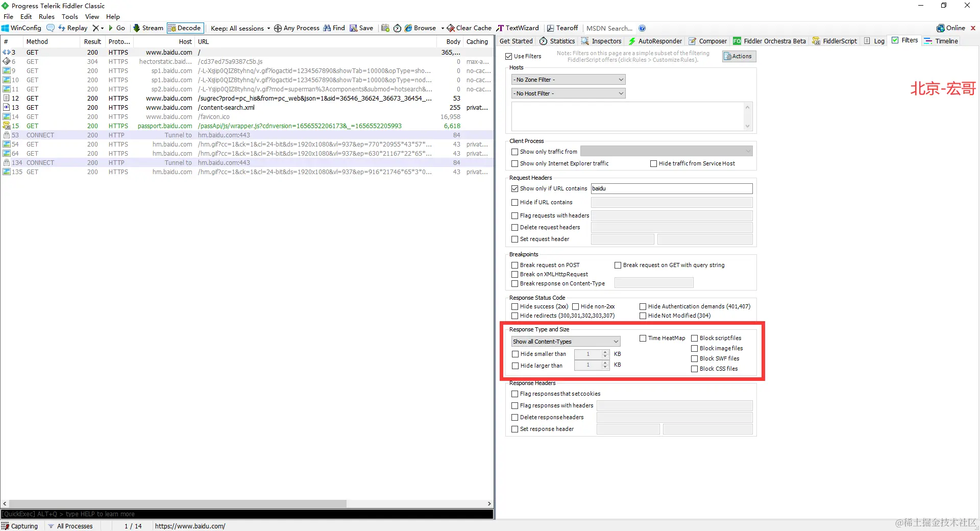Open the Keep: All sessions dropdown
980x531 pixels.
tap(240, 28)
